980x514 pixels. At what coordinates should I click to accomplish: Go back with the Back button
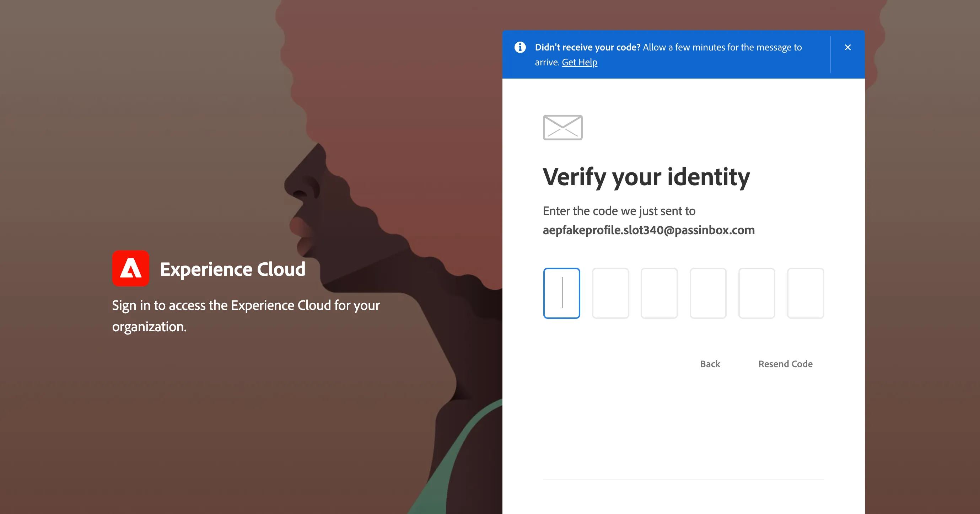tap(710, 364)
